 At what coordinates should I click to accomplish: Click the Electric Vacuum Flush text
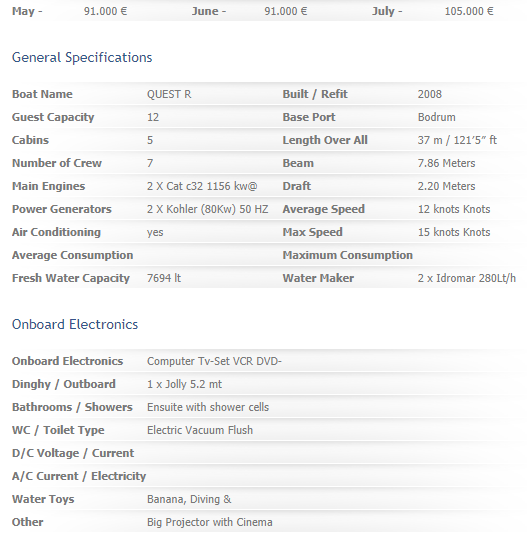[200, 430]
